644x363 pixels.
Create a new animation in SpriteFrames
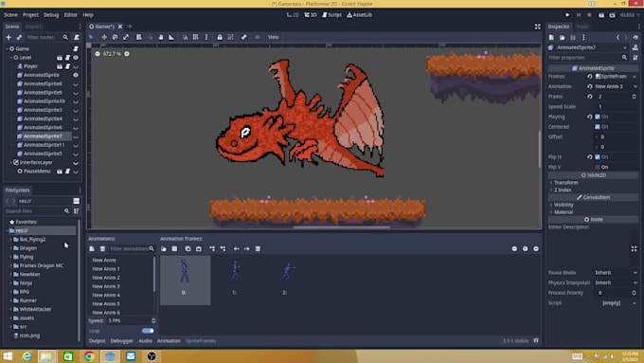(92, 248)
